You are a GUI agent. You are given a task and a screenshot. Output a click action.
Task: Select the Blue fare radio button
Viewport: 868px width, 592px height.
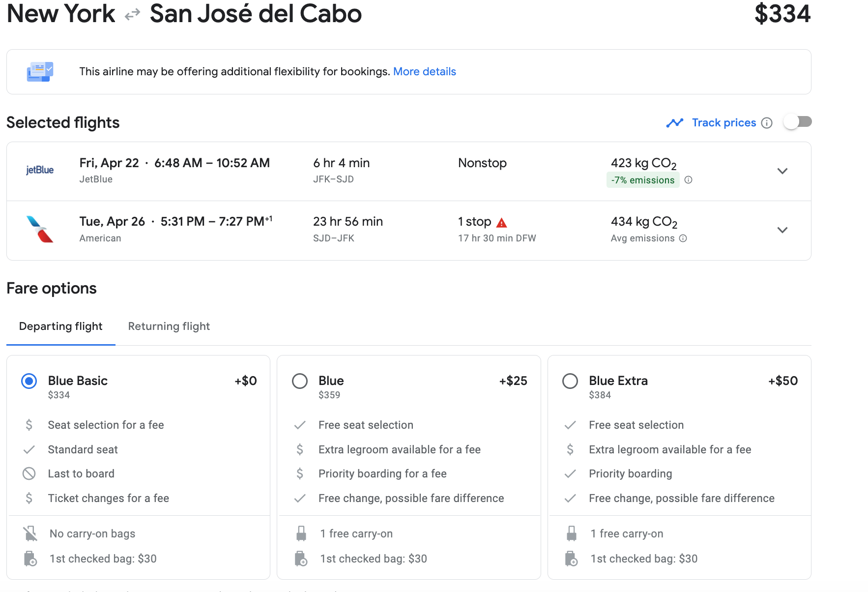[300, 381]
